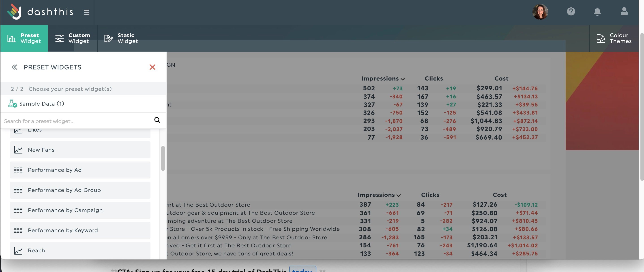Choose the New Fans preset widget
644x272 pixels.
pyautogui.click(x=80, y=150)
